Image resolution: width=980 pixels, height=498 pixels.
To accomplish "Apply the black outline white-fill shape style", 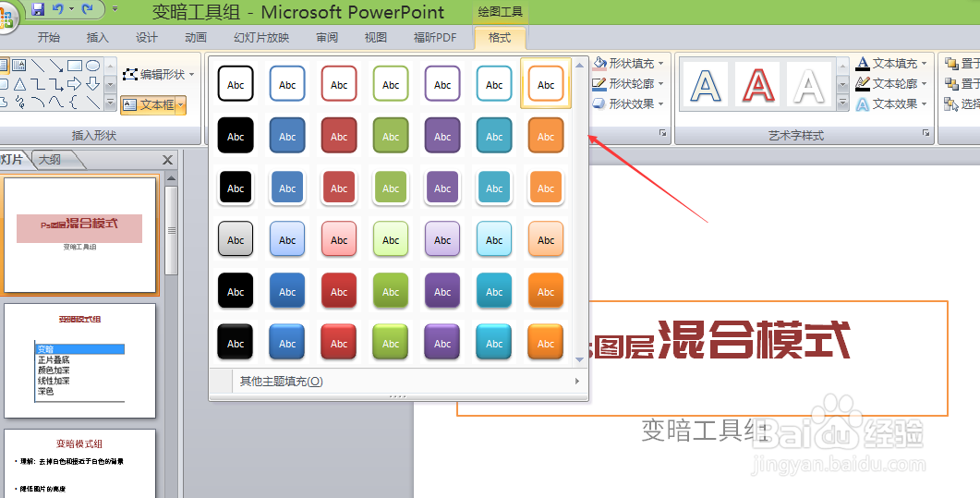I will point(236,84).
